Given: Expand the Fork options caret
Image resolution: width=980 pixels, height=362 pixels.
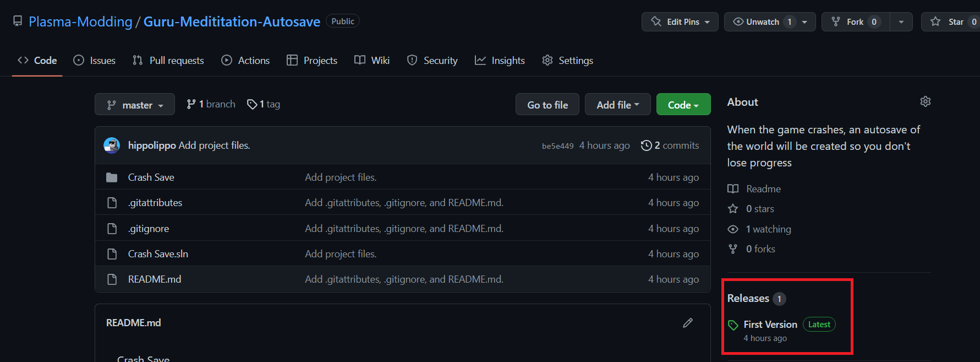Looking at the screenshot, I should [x=901, y=21].
